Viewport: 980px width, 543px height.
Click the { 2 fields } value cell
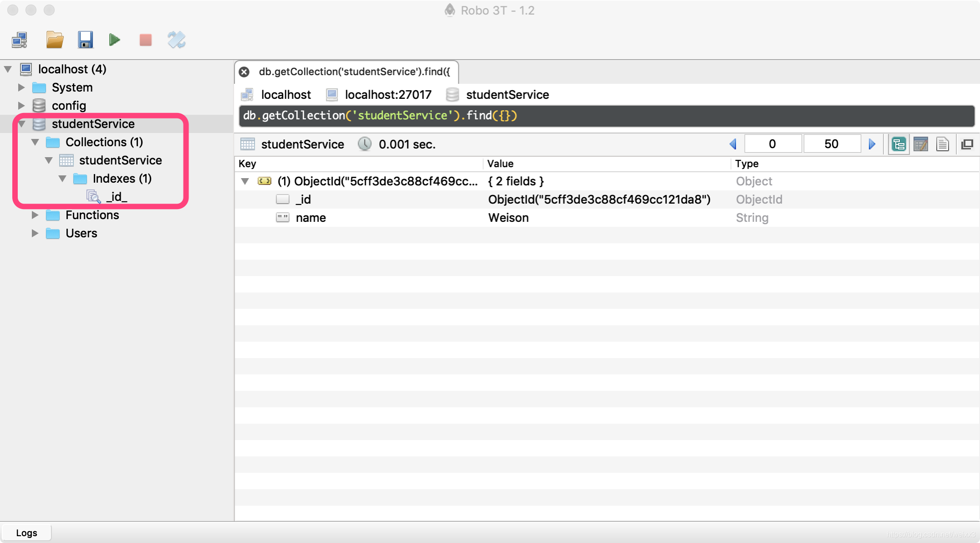coord(516,181)
